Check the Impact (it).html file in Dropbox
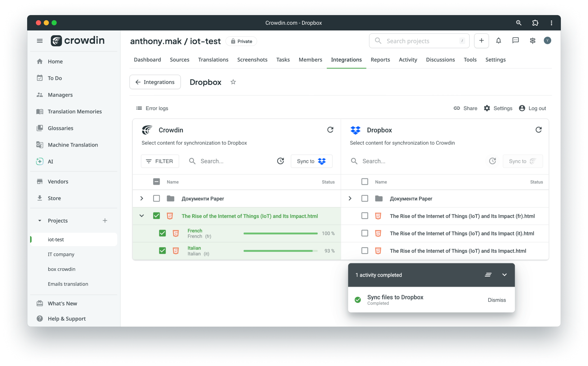The width and height of the screenshot is (588, 366). coord(365,233)
